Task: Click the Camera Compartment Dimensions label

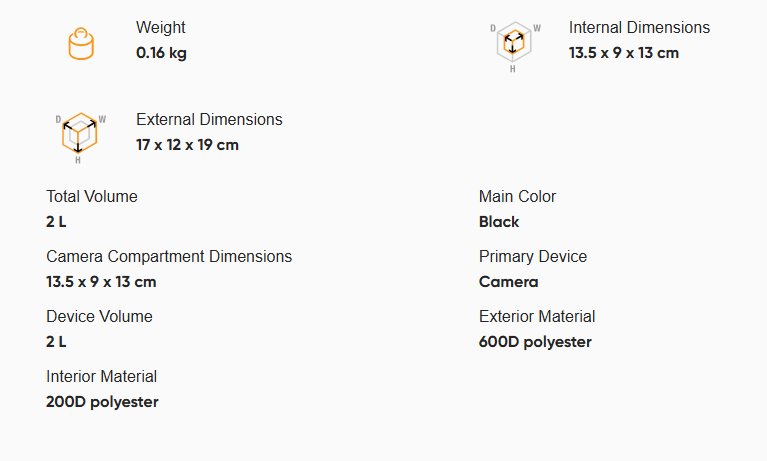Action: [169, 256]
